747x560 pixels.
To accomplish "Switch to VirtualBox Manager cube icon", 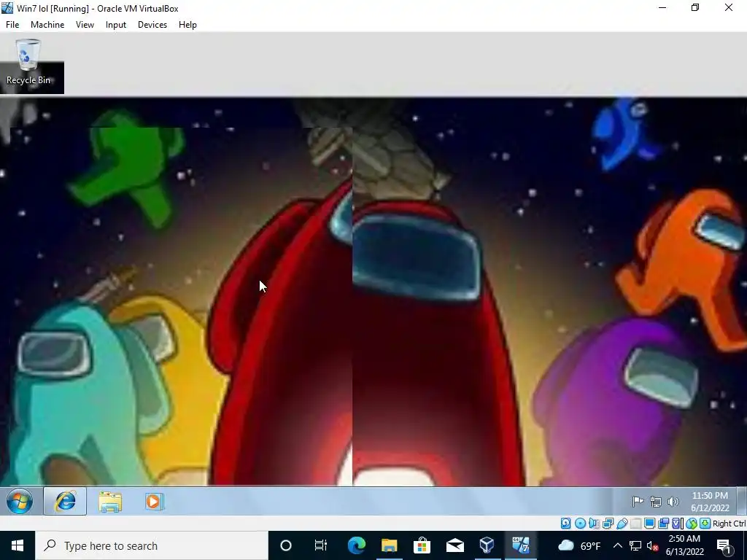I will click(x=487, y=545).
